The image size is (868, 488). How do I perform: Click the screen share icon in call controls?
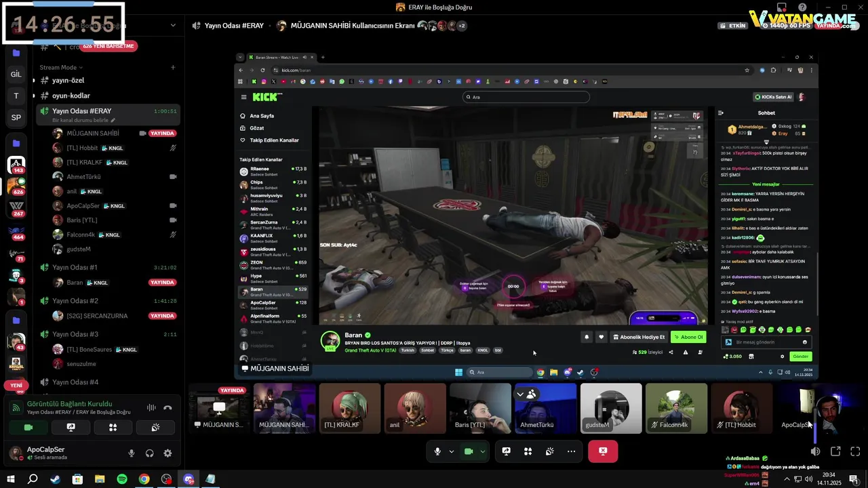pyautogui.click(x=506, y=451)
